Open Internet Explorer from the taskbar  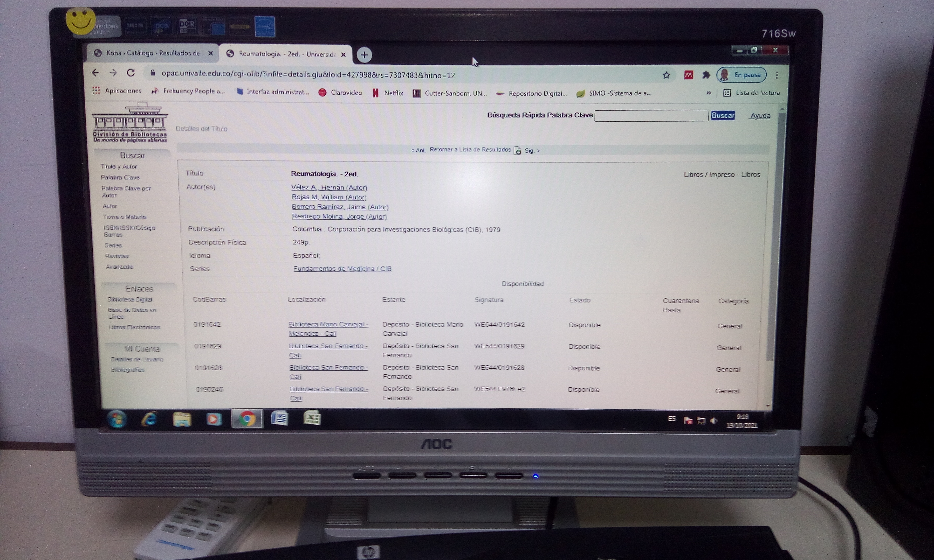[x=149, y=419]
